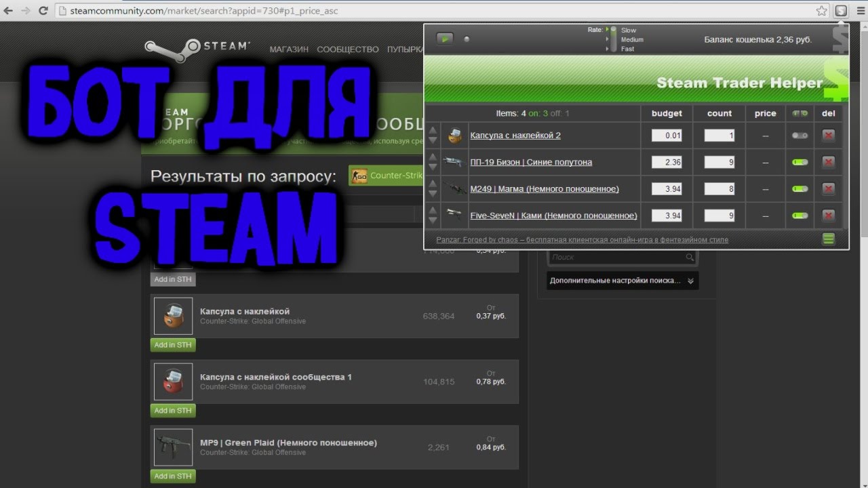The image size is (868, 488).
Task: Open MP9 Green Plaid thumbnail
Action: pyautogui.click(x=173, y=447)
